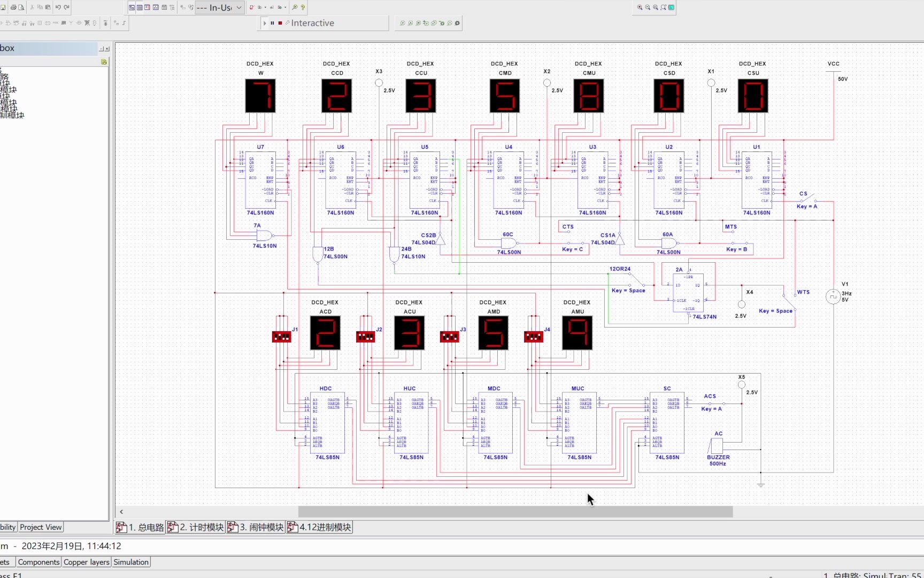Image resolution: width=924 pixels, height=578 pixels.
Task: Open the Project View tab
Action: pos(41,527)
